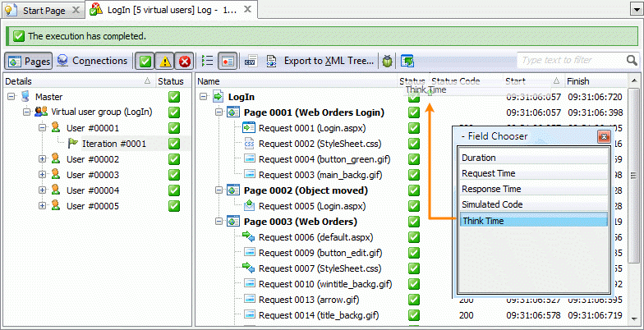This screenshot has width=644, height=330.
Task: Click the status check of Page 0002
Action: tap(414, 190)
